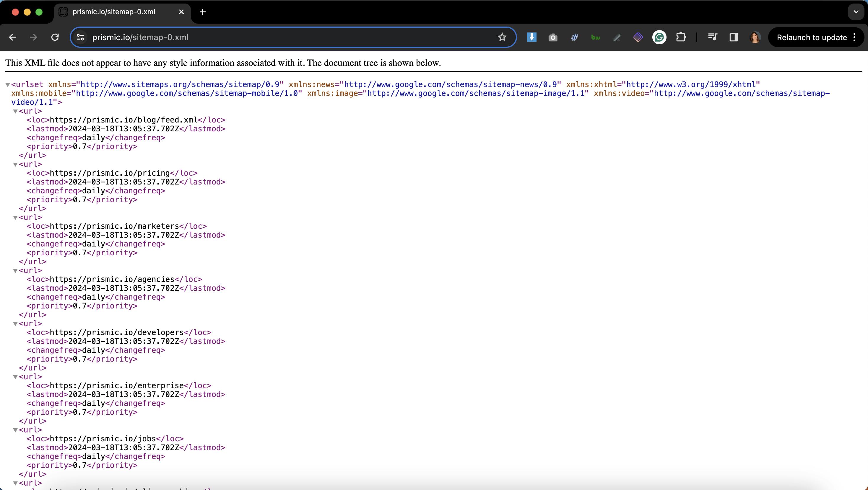868x490 pixels.
Task: Open the media controls icon
Action: pyautogui.click(x=712, y=37)
